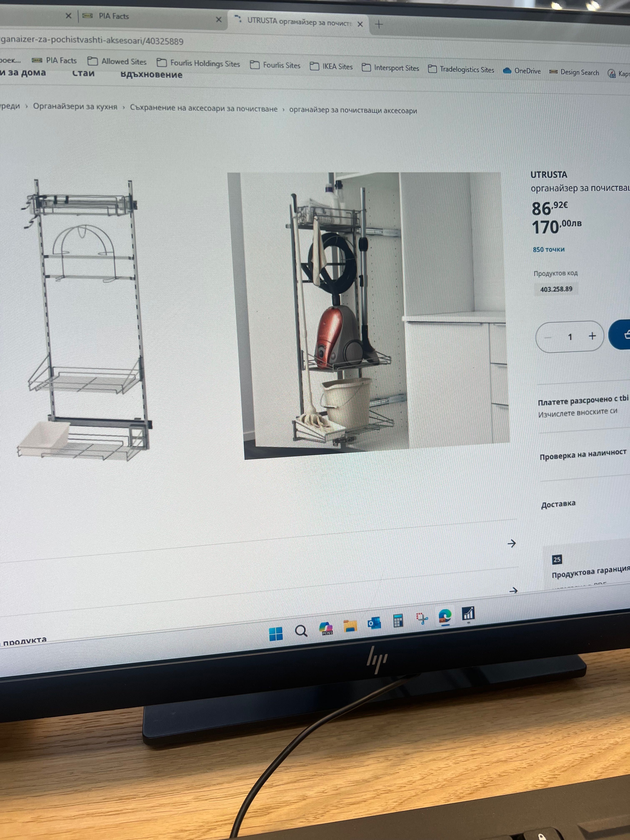Switch to the UTRUSTA product tab
Viewport: 630px width, 840px height.
pyautogui.click(x=298, y=22)
